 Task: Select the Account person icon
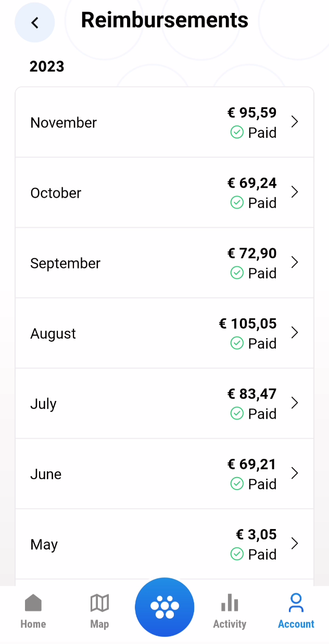click(x=296, y=603)
